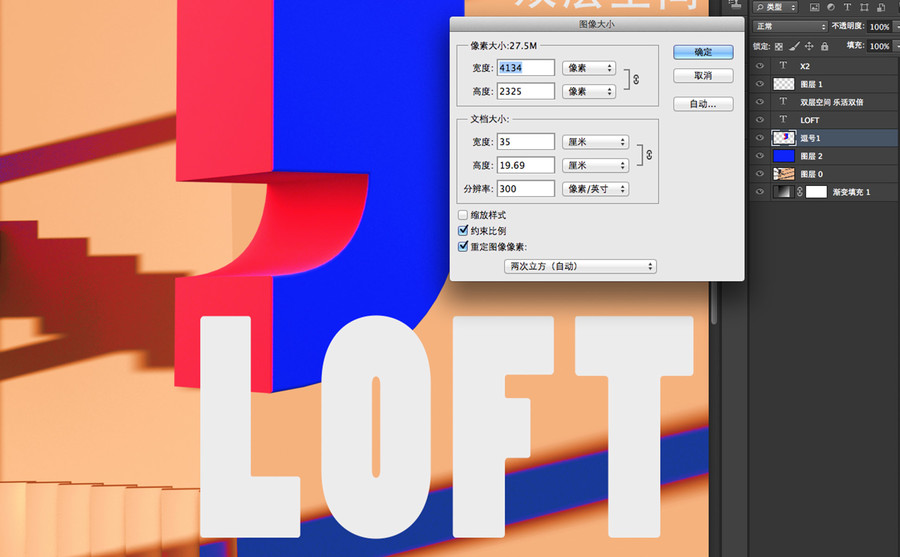Open the 填充 slider arrow

(x=897, y=46)
